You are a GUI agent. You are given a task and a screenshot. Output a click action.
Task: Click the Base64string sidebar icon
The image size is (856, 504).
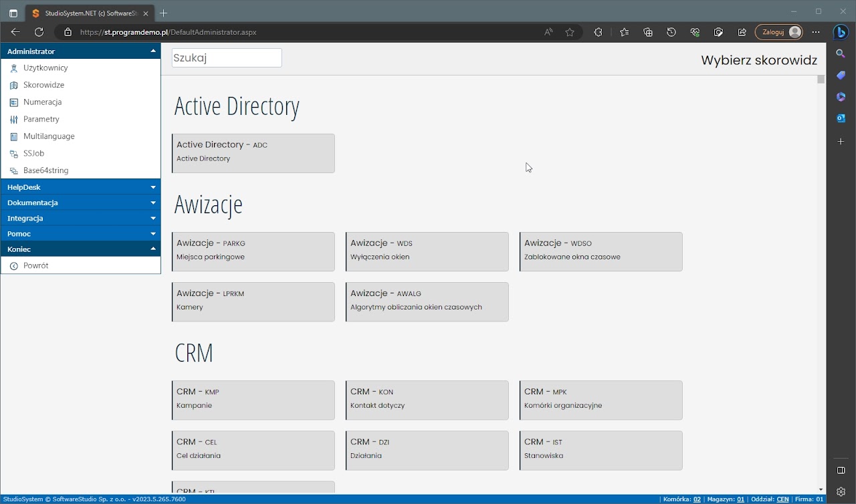point(13,170)
